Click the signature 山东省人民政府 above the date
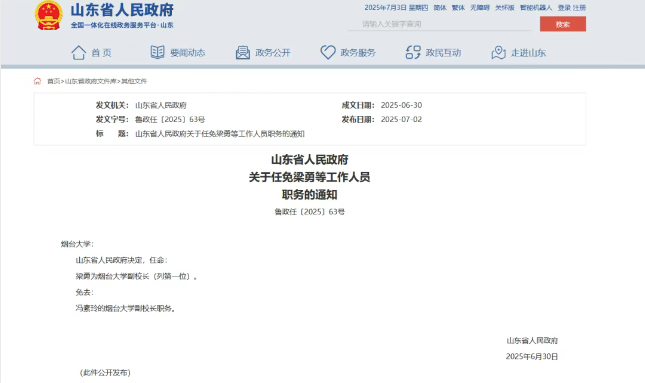645x383 pixels. click(532, 340)
